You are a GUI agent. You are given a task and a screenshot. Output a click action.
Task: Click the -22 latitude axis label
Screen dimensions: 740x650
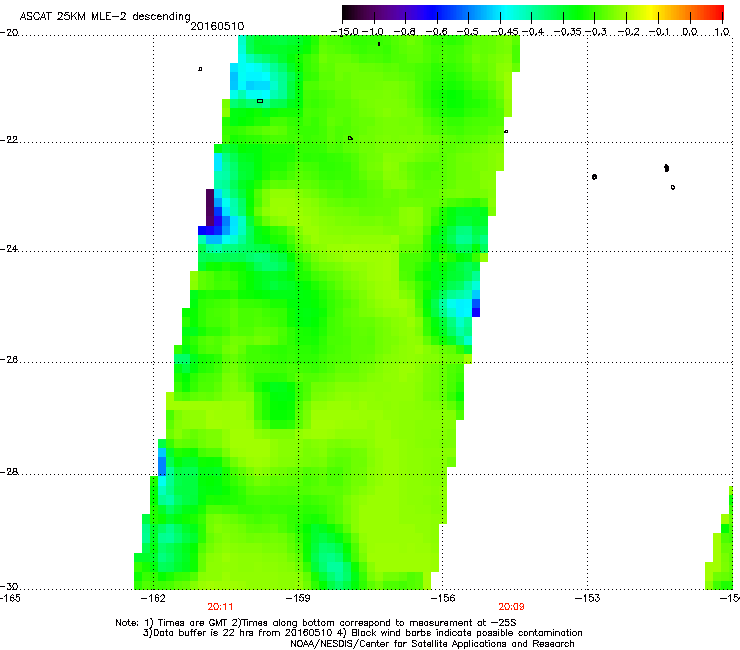(x=9, y=140)
